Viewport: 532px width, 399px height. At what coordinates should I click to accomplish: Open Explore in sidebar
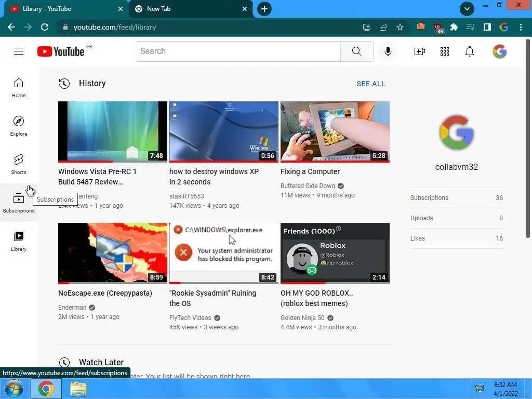coord(19,126)
